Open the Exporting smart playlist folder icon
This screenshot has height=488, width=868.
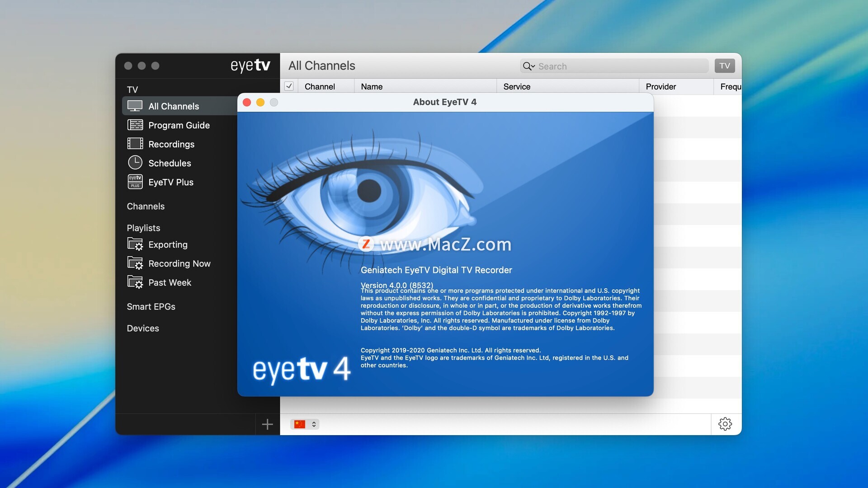tap(135, 244)
